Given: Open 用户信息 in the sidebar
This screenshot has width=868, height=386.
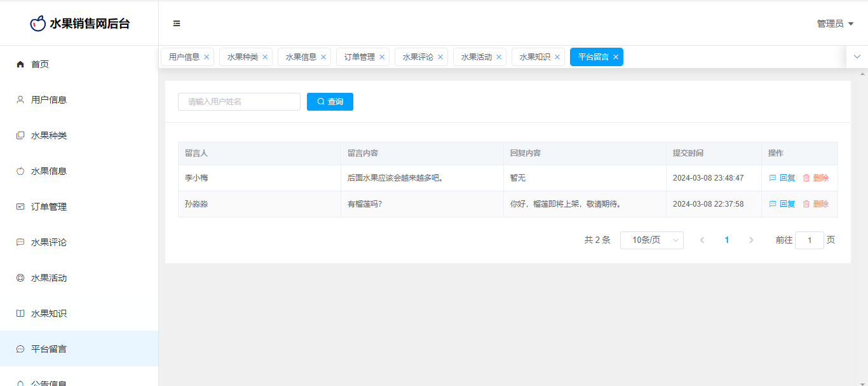Looking at the screenshot, I should 49,100.
